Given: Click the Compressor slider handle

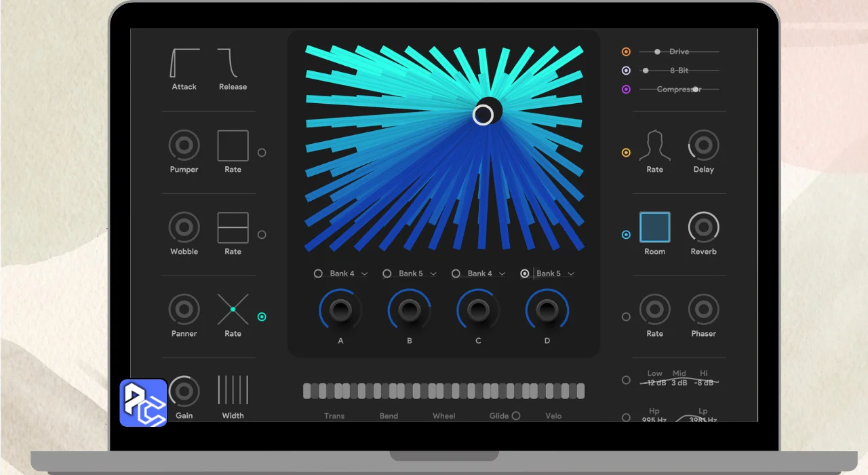Looking at the screenshot, I should click(696, 90).
